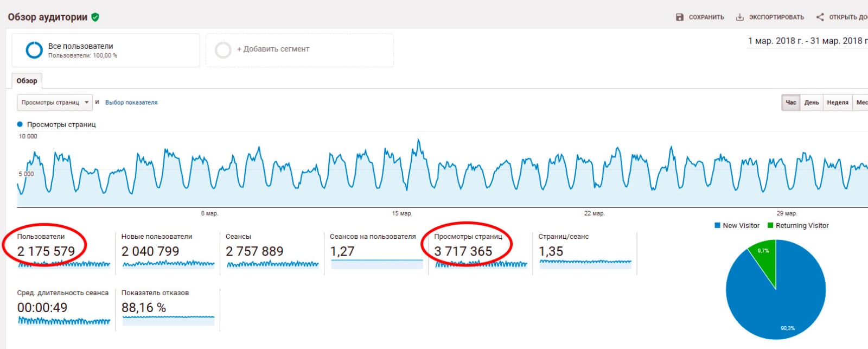Click the export download icon
This screenshot has height=349, width=868.
click(x=739, y=17)
